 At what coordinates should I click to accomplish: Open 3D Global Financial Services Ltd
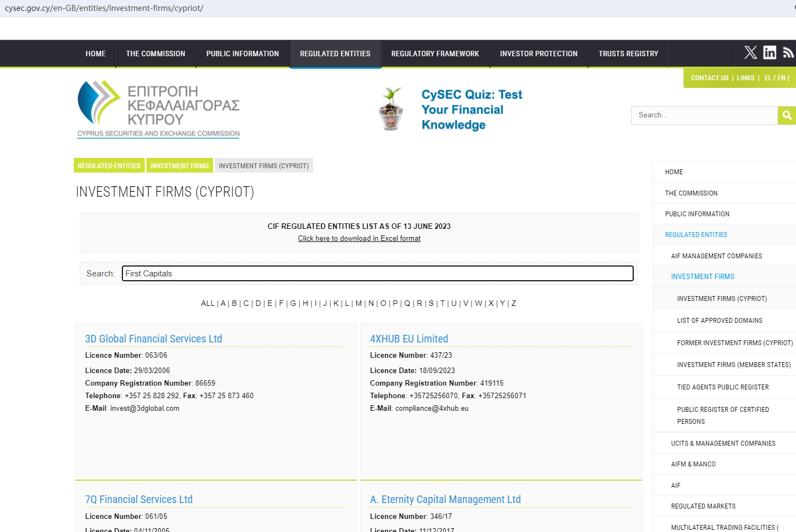point(154,339)
